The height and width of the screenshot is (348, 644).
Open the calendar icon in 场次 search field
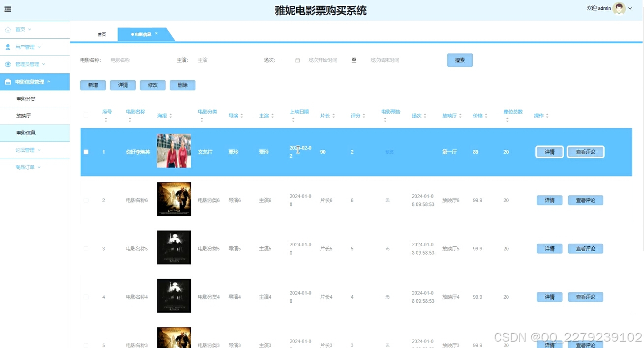[x=297, y=60]
